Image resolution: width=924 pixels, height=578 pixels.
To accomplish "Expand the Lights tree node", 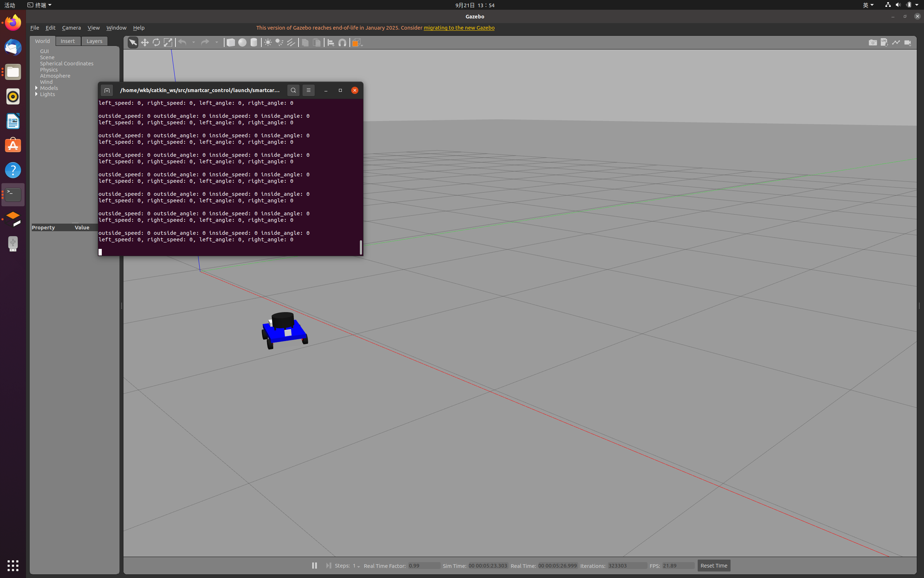I will [37, 94].
